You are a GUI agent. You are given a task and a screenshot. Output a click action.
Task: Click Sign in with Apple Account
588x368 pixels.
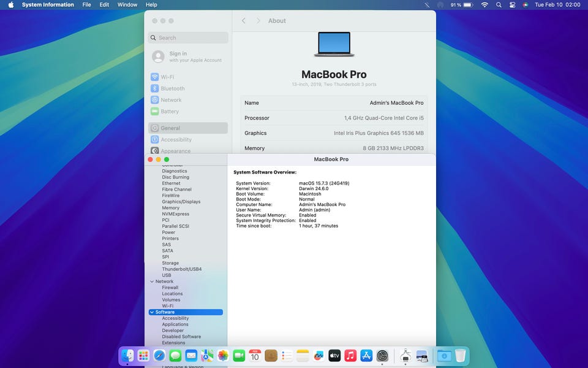pyautogui.click(x=188, y=56)
